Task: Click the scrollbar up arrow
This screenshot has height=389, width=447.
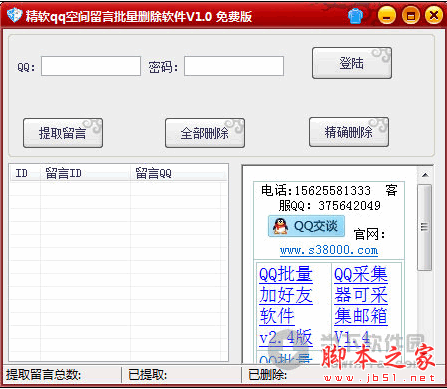Action: pos(425,175)
